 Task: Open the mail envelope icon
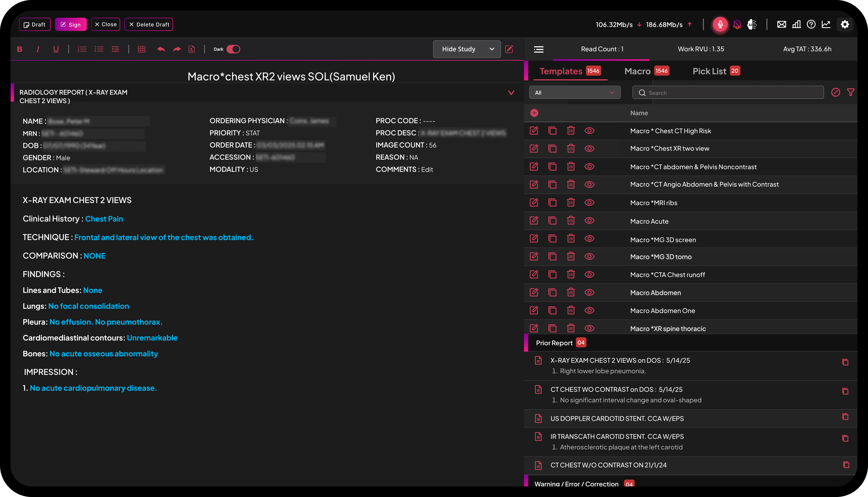click(x=781, y=25)
